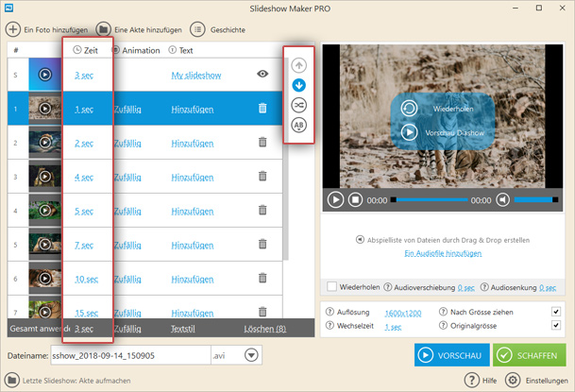Screen dimensions: 575x392
Task: Enable the Wiederholen audio checkbox
Action: point(331,287)
